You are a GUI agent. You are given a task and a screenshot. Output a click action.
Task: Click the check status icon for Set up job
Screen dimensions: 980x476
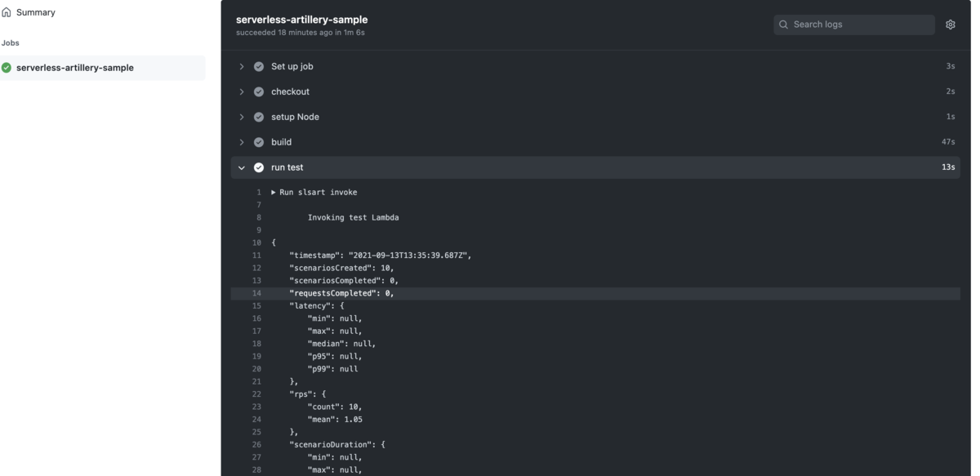(x=259, y=66)
